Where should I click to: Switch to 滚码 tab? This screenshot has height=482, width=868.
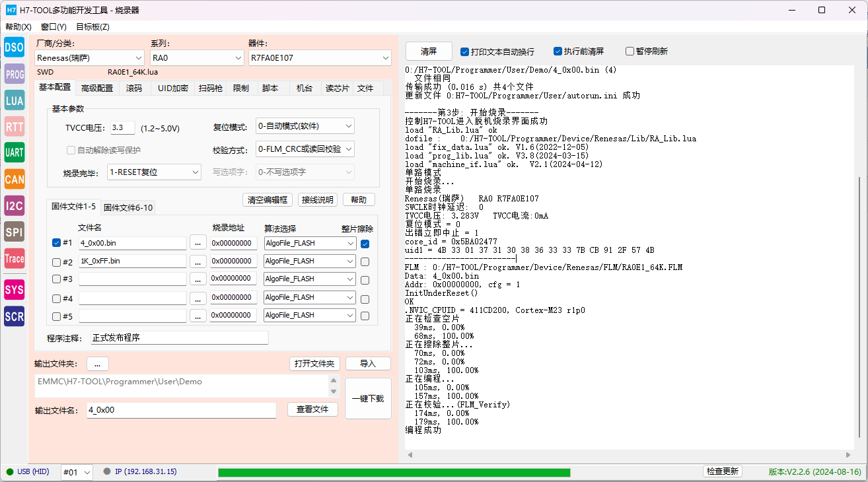tap(134, 88)
